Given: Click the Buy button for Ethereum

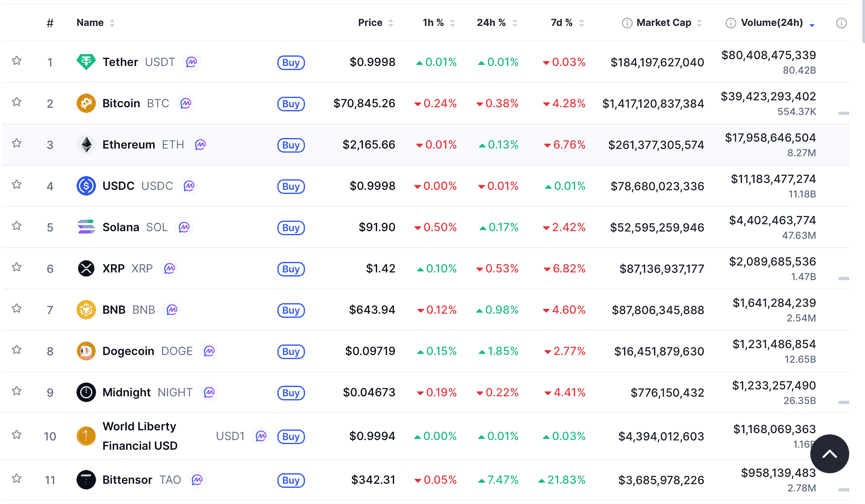Looking at the screenshot, I should (291, 145).
